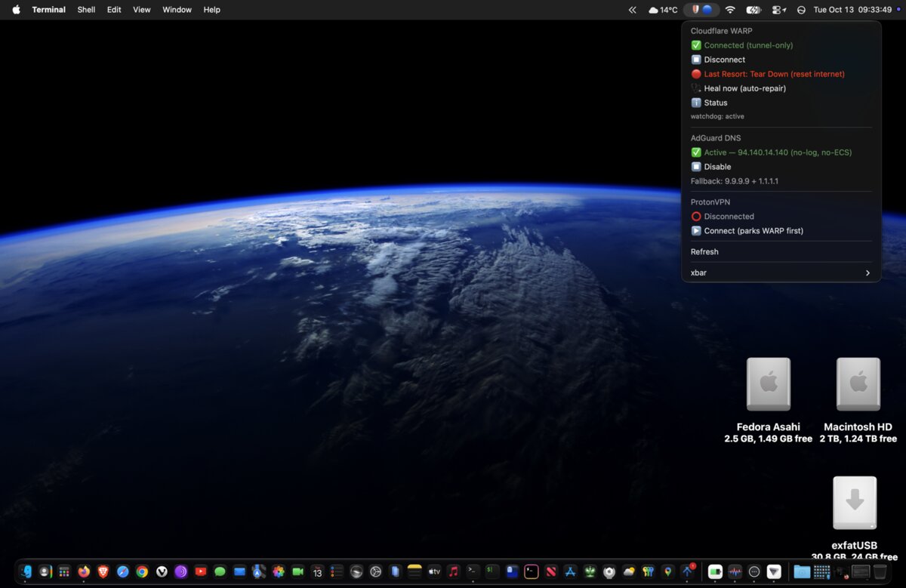Click the 'watchdog: active' line
The width and height of the screenshot is (906, 588).
coord(717,116)
